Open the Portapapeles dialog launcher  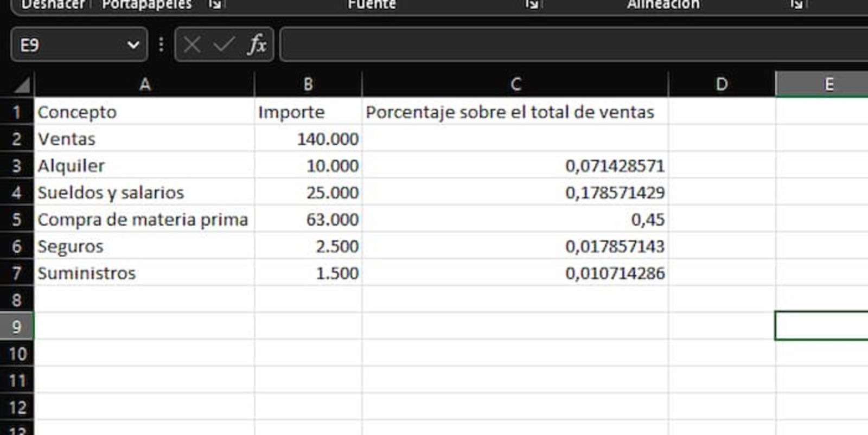click(x=215, y=5)
